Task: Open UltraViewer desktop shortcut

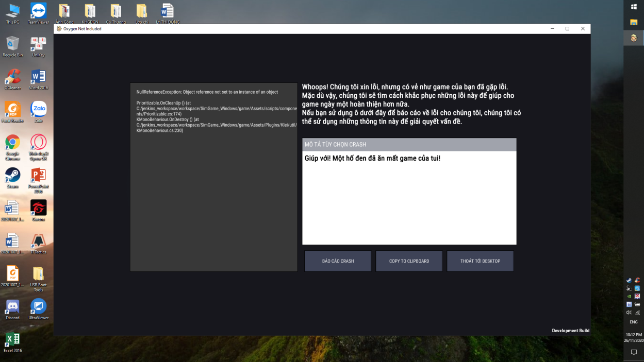Action: pyautogui.click(x=39, y=309)
